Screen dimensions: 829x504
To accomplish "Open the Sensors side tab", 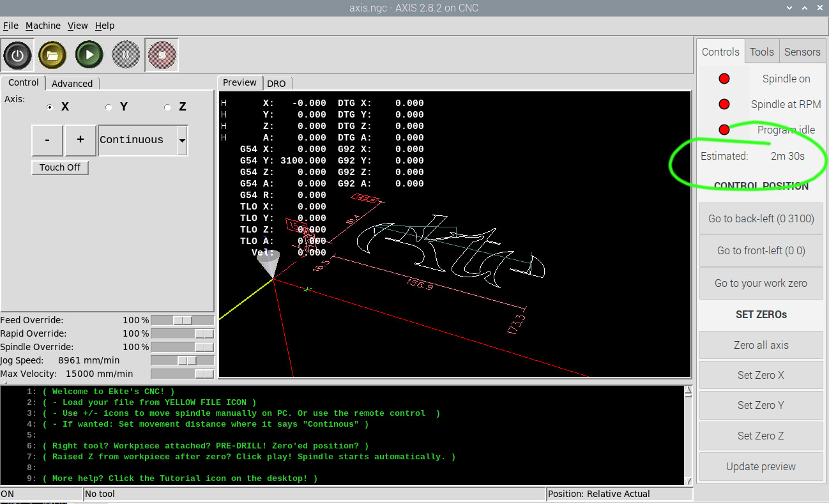I will (802, 52).
